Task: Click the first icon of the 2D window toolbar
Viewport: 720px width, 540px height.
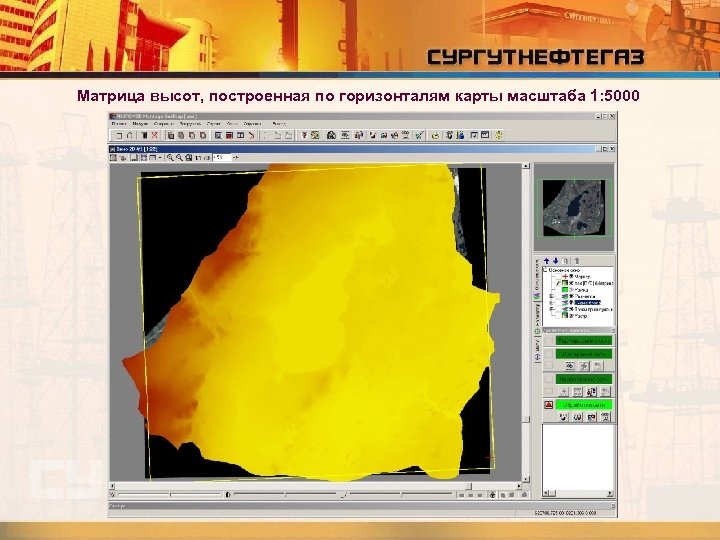Action: click(x=113, y=158)
